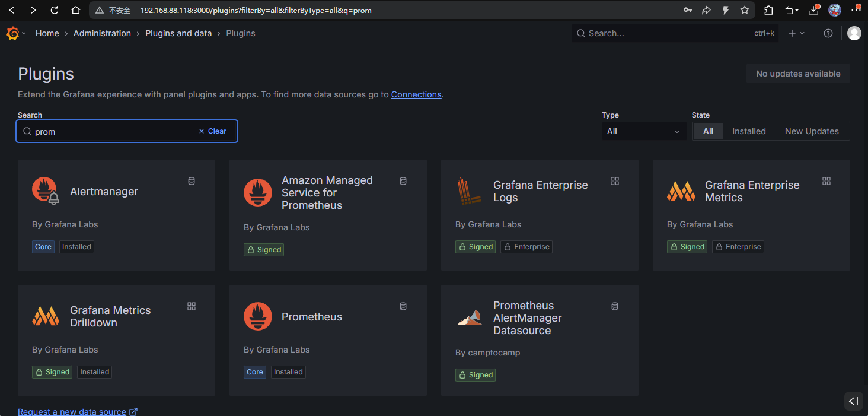Open the Alertmanager plugin title
868x416 pixels.
[x=104, y=192]
